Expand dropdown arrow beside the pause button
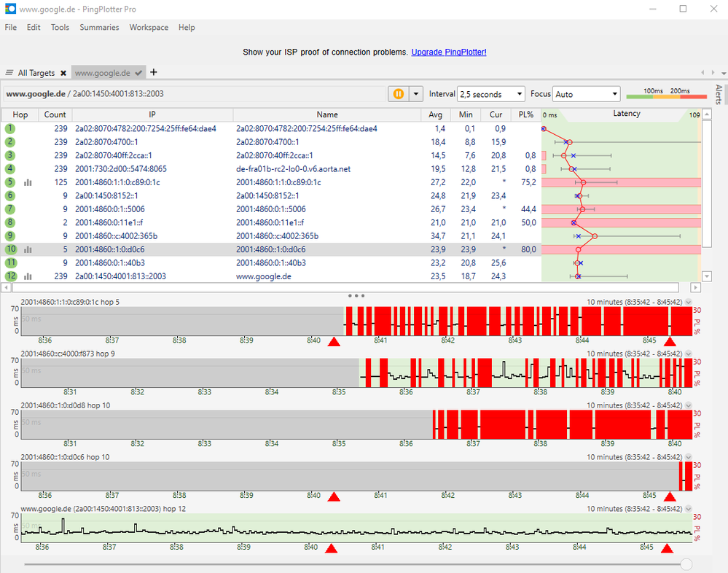The image size is (728, 573). click(416, 94)
